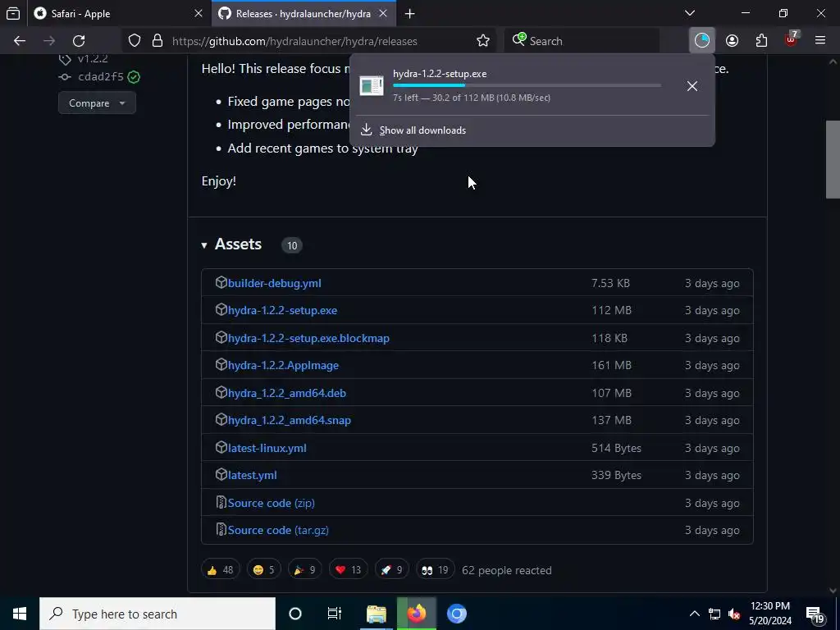Screen dimensions: 840x630
Task: Toggle hooray reaction 9
Action: click(x=305, y=570)
